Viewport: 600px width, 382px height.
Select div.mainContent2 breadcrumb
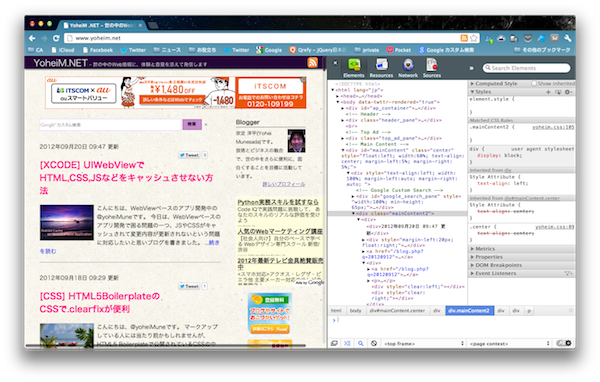469,311
